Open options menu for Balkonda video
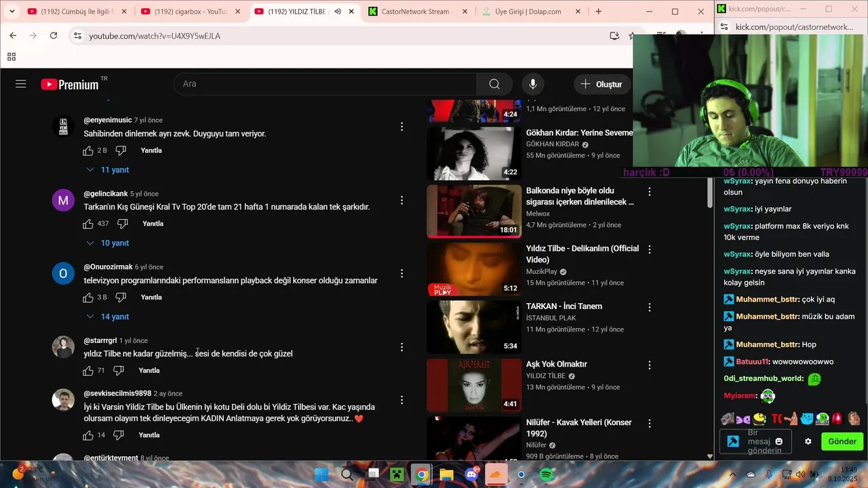Image resolution: width=868 pixels, height=488 pixels. (x=649, y=192)
